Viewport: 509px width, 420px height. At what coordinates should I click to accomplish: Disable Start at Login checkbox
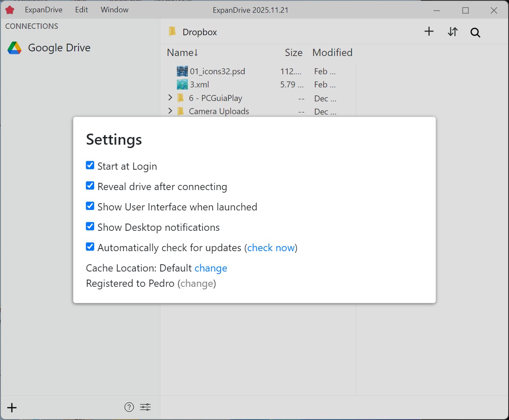(90, 165)
